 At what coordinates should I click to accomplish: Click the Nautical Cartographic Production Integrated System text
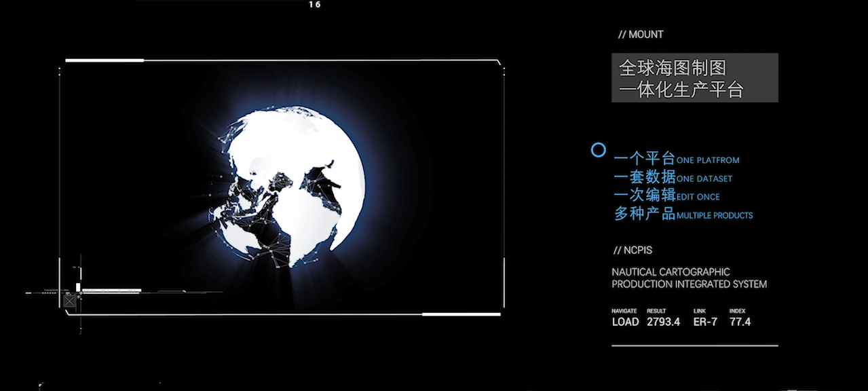click(x=689, y=278)
